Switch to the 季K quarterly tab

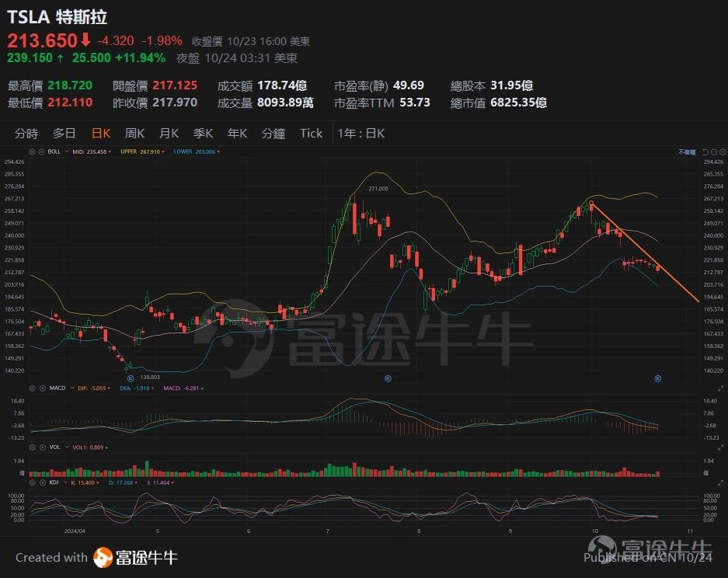pos(203,134)
